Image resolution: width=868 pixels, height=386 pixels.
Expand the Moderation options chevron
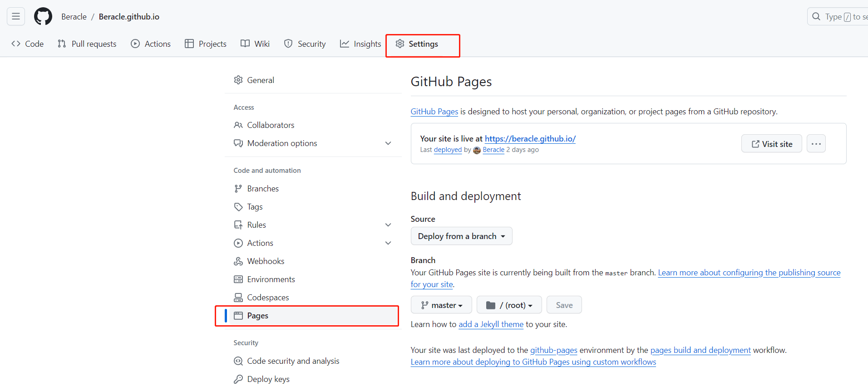pos(388,143)
